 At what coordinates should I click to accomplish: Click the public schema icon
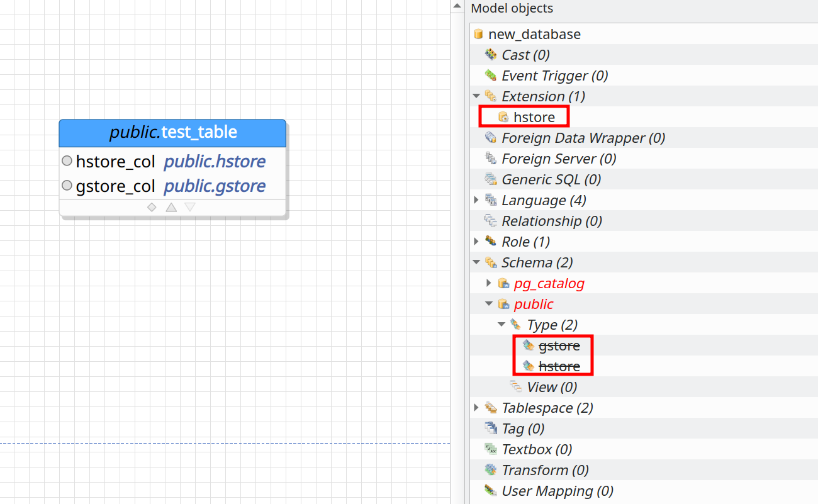pos(503,303)
